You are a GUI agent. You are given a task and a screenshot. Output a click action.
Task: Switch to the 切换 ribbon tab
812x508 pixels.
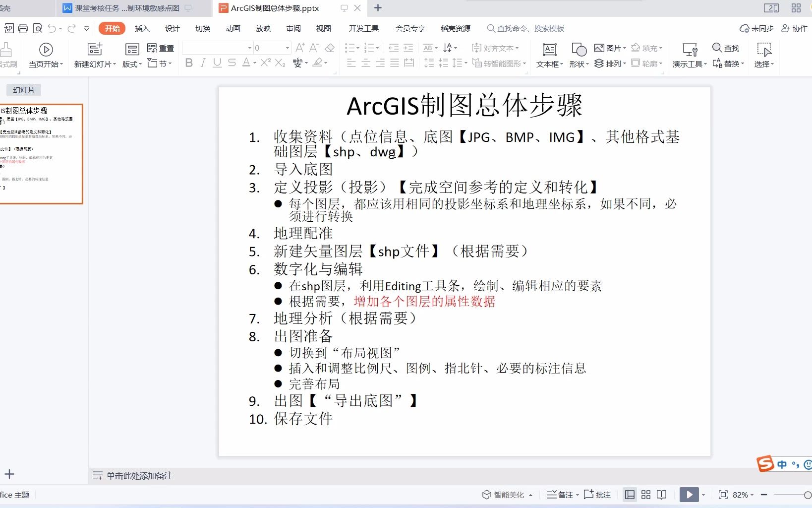pyautogui.click(x=202, y=28)
